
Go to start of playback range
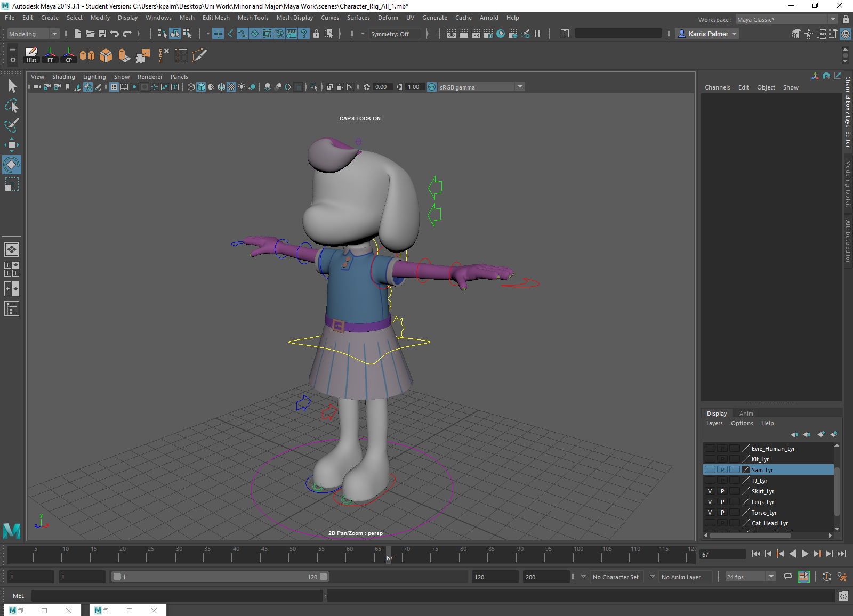pos(756,554)
